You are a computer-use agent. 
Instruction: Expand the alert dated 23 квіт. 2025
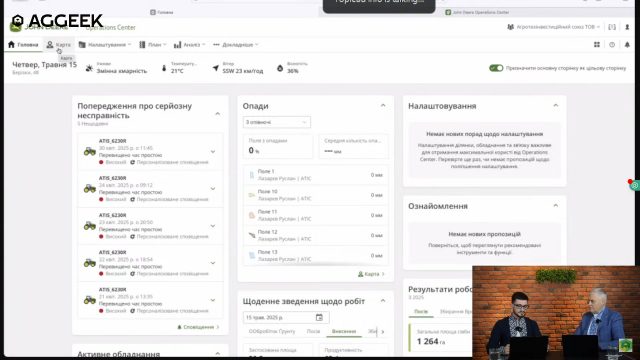(213, 226)
